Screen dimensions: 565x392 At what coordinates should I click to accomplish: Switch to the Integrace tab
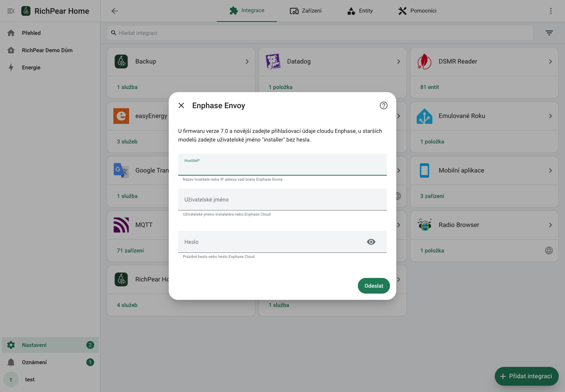(x=247, y=11)
